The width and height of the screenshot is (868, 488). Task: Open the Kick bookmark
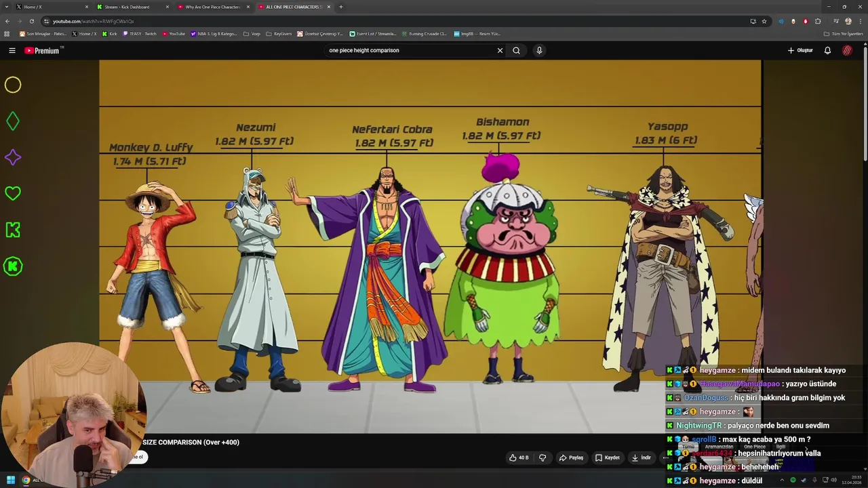[110, 33]
